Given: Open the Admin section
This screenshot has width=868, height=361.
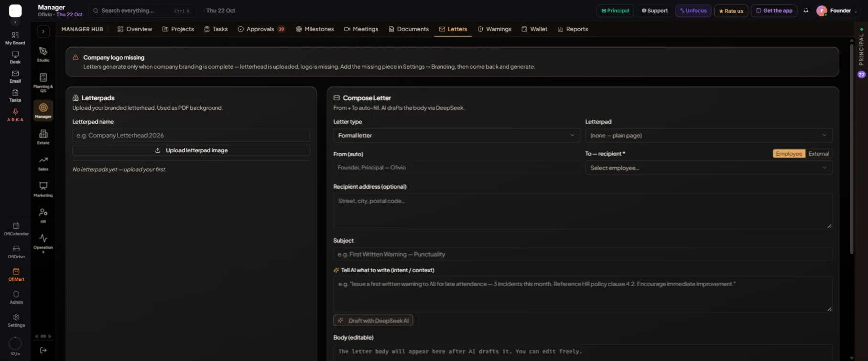Looking at the screenshot, I should point(16,297).
